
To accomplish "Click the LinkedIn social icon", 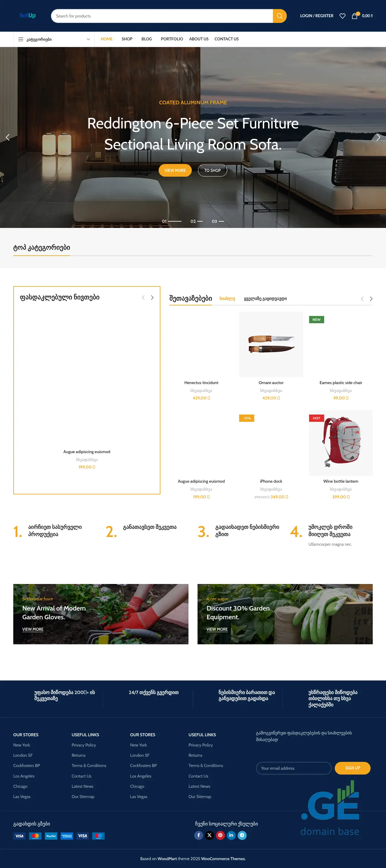I will (231, 835).
